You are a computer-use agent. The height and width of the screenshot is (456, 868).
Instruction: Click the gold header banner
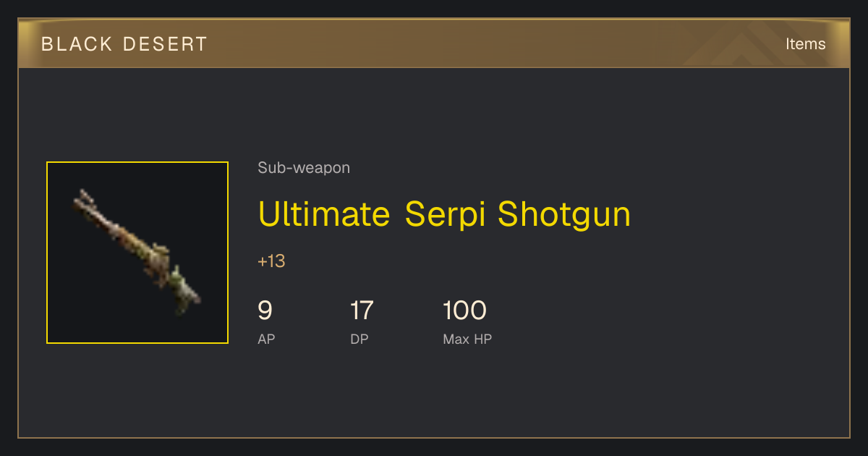(434, 43)
